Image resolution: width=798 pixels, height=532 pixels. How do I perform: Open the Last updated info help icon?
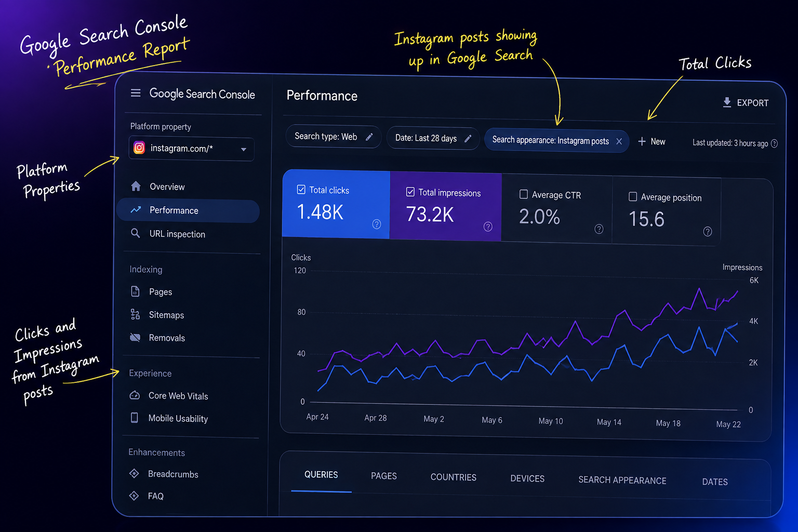tap(774, 143)
